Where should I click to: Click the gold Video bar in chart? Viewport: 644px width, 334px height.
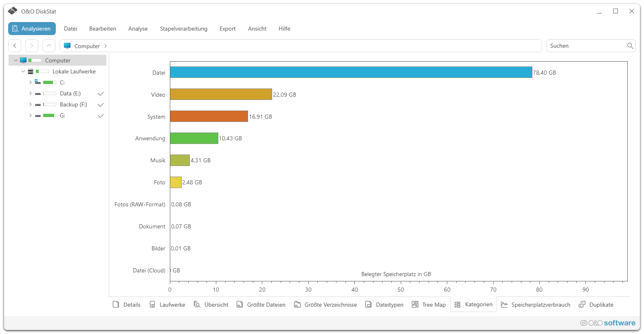(x=221, y=94)
